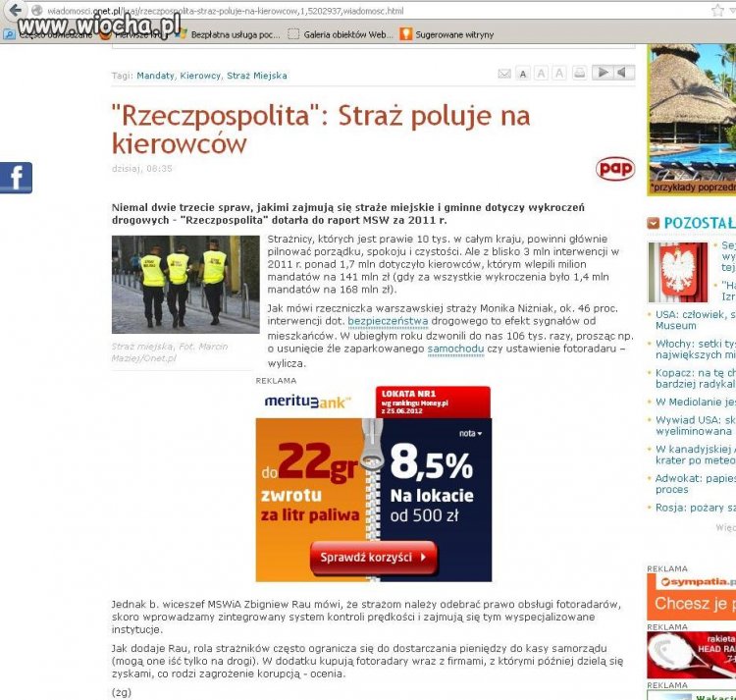Click the PAP agency logo
Viewport: 736px width, 700px height.
pyautogui.click(x=615, y=168)
